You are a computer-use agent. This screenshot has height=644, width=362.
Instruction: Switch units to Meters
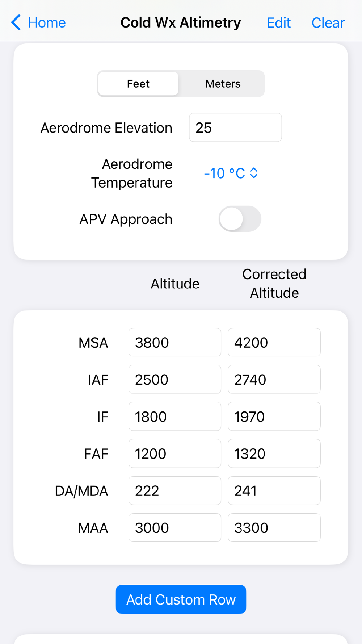coord(223,84)
